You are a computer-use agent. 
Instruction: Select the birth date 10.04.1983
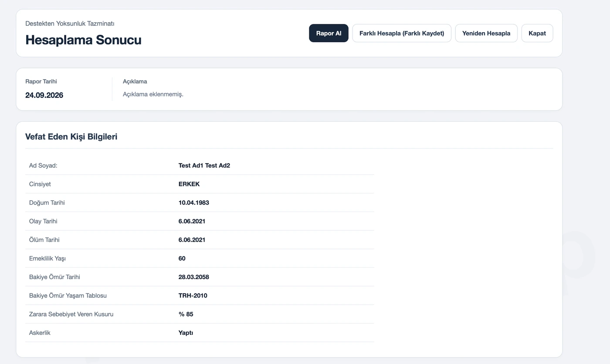(x=194, y=203)
